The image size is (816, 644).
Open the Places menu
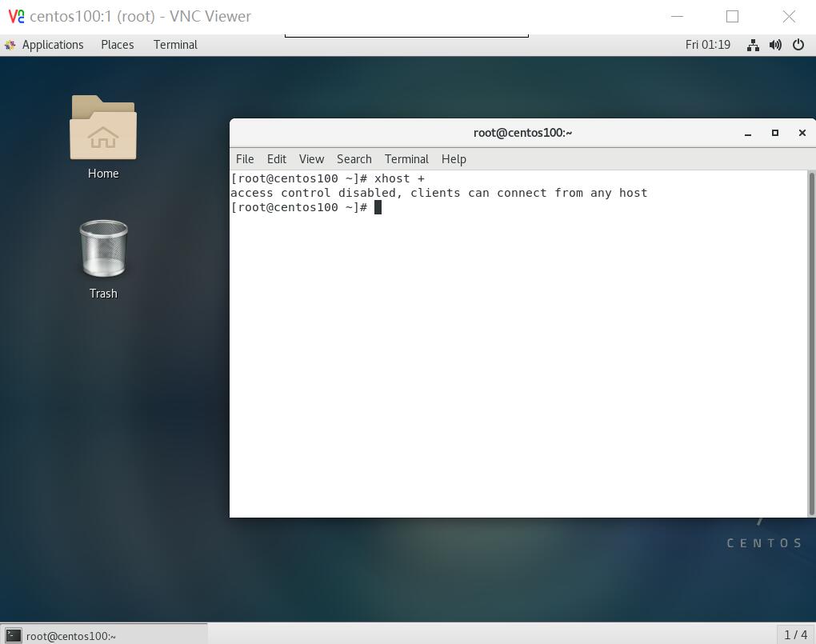tap(117, 45)
